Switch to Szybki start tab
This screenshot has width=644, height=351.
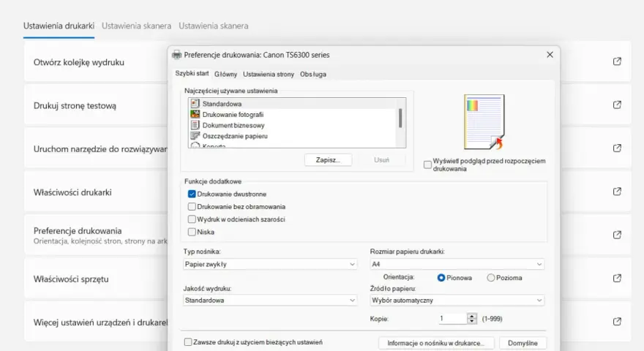(x=192, y=73)
